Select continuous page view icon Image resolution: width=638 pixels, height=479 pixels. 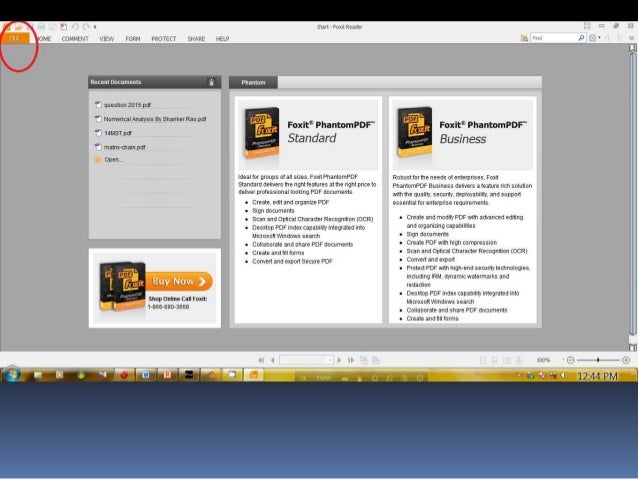click(495, 360)
